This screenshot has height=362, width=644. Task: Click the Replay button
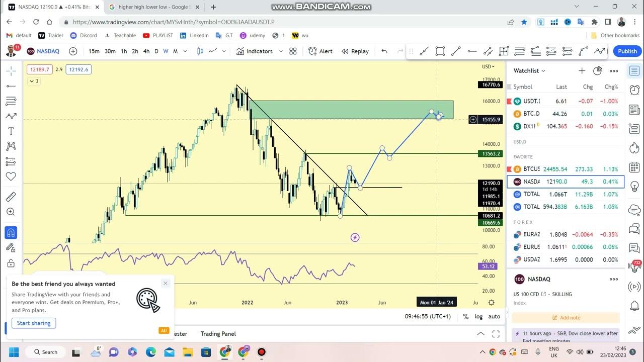click(355, 51)
